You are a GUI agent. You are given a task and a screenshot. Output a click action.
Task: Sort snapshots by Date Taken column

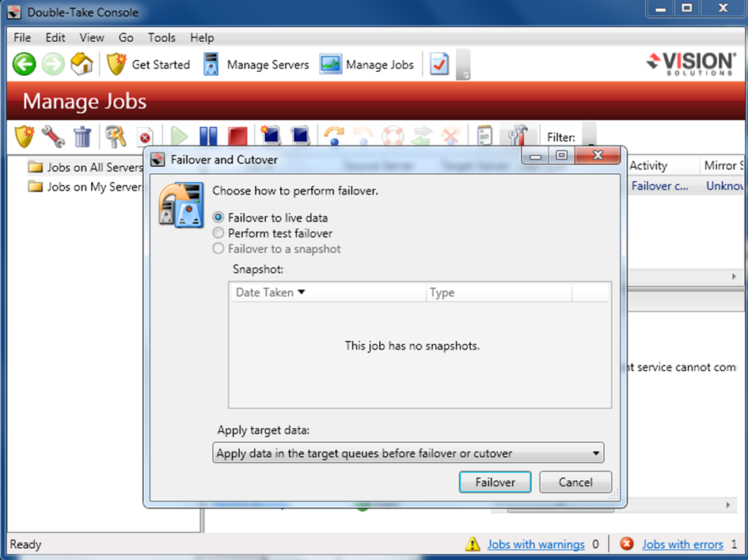[327, 292]
